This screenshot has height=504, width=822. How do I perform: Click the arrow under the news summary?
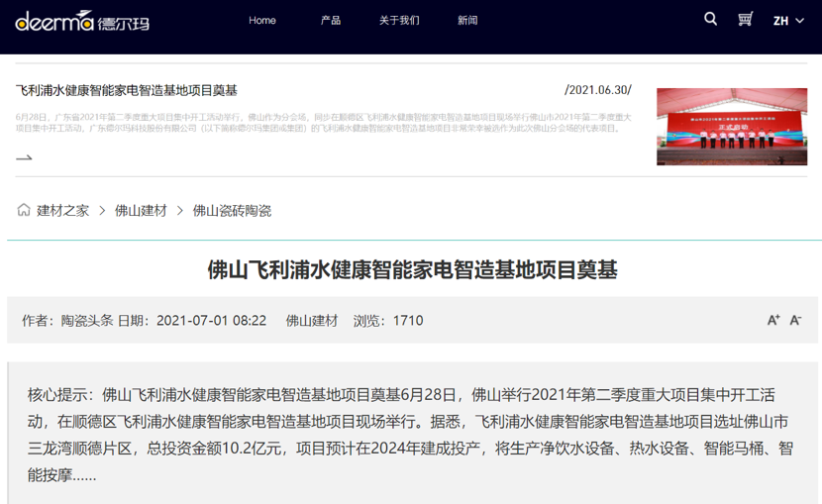pos(24,157)
